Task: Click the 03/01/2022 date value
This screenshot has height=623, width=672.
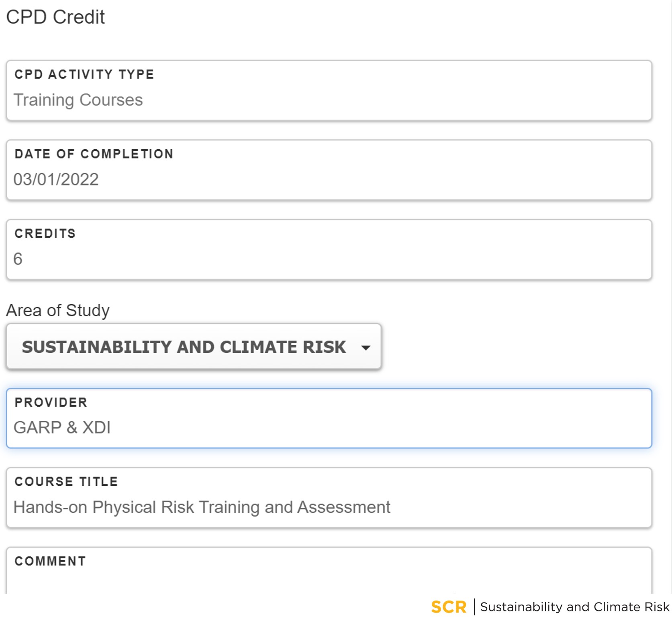Action: [x=56, y=179]
